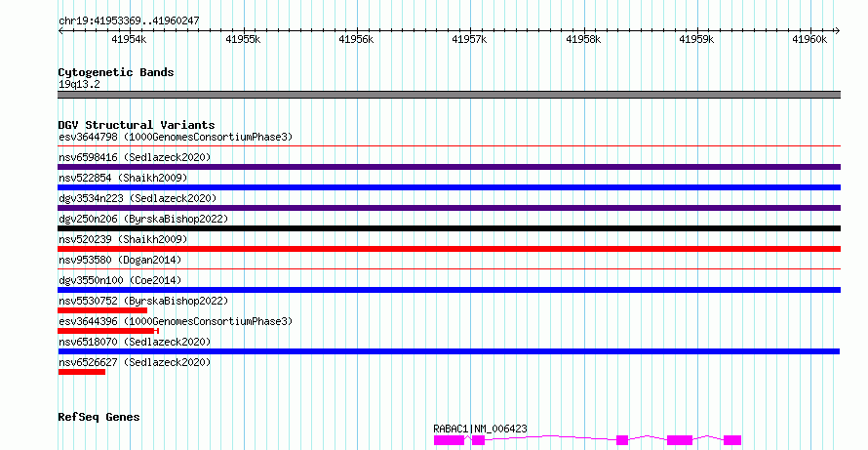Select the blue dgv3550n100 variant bar
This screenshot has height=450, width=868.
pos(449,290)
